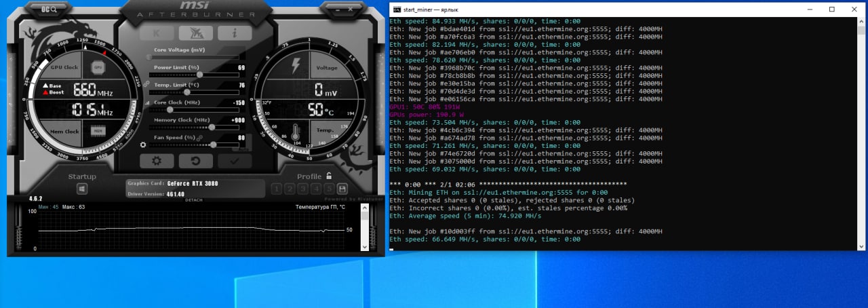Click the Power Limit slider handle
Viewport: 868px width, 308px height.
pos(199,75)
